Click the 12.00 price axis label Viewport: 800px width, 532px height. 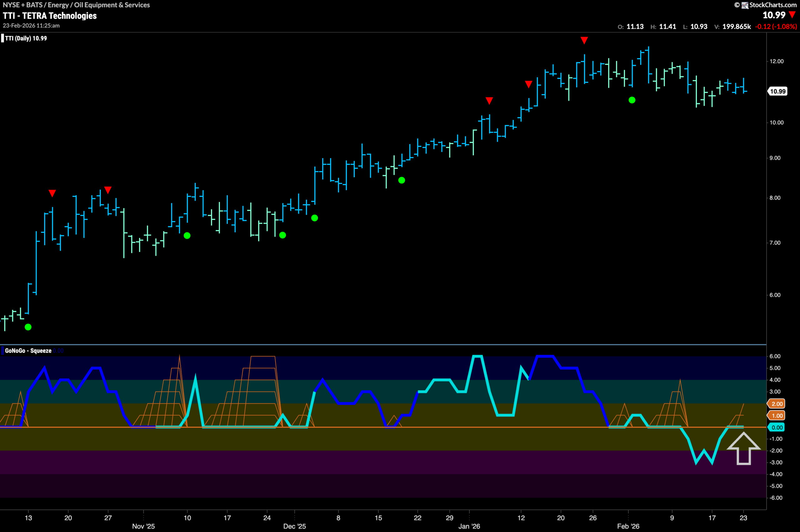click(x=777, y=61)
